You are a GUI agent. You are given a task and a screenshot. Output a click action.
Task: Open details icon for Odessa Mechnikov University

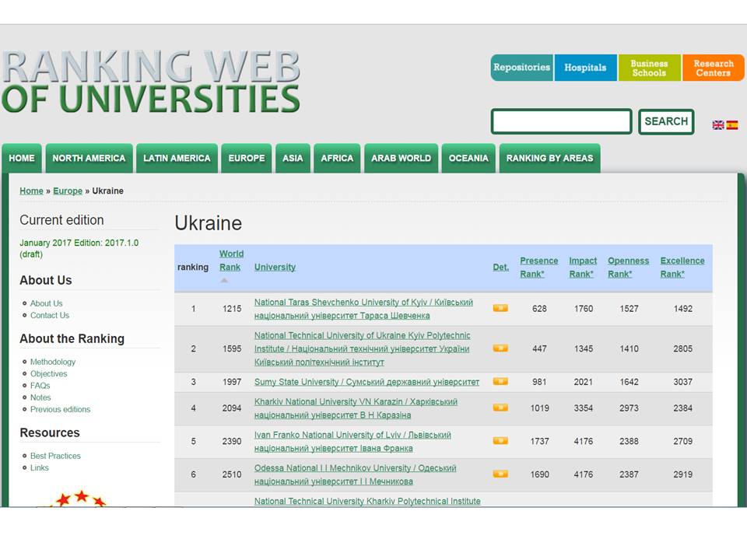point(500,474)
